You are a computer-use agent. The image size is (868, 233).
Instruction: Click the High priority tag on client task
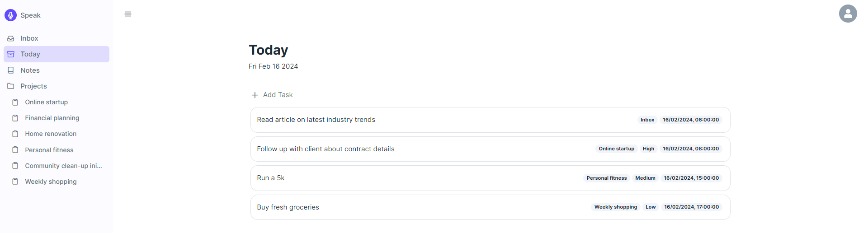tap(648, 149)
